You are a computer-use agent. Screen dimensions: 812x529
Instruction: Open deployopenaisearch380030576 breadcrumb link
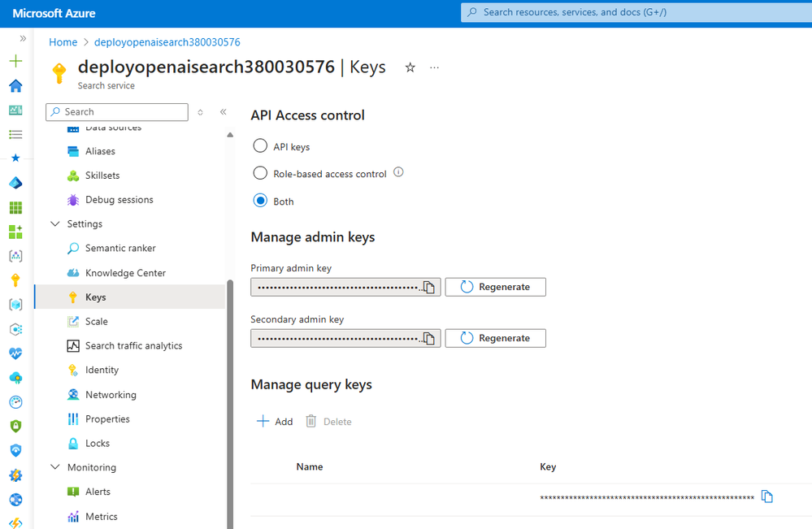[x=167, y=42]
